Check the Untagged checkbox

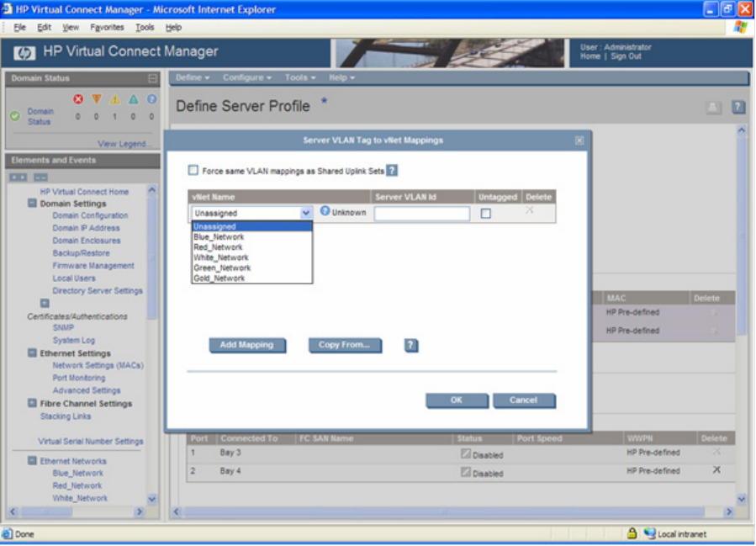tap(485, 213)
